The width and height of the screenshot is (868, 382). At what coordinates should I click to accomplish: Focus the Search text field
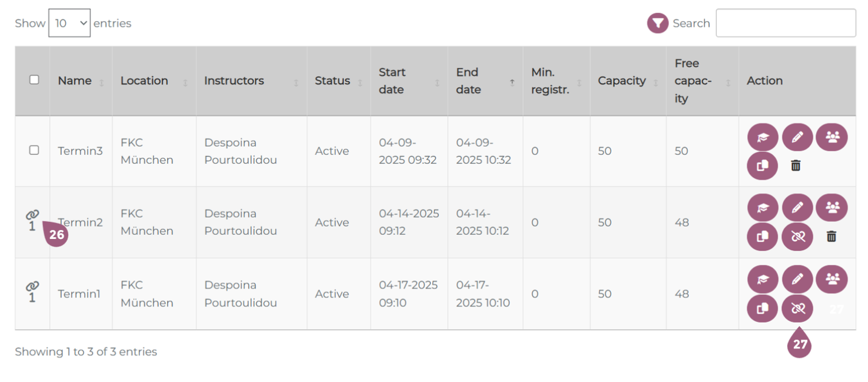coord(786,24)
